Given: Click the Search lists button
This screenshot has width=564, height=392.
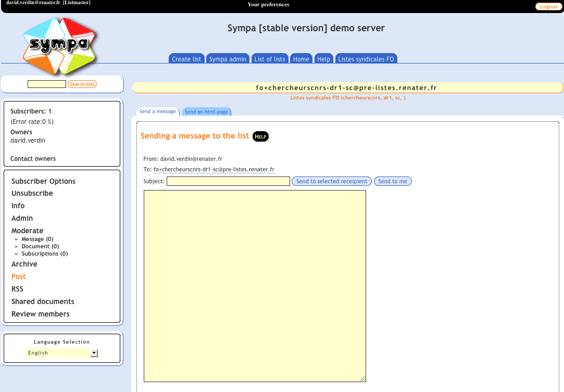Looking at the screenshot, I should coord(82,84).
